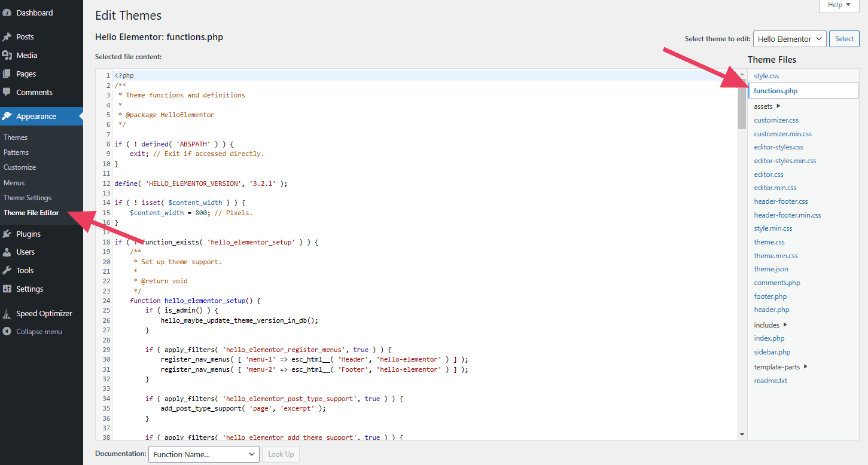This screenshot has width=868, height=465.
Task: Click the Plugins plug icon
Action: [7, 234]
